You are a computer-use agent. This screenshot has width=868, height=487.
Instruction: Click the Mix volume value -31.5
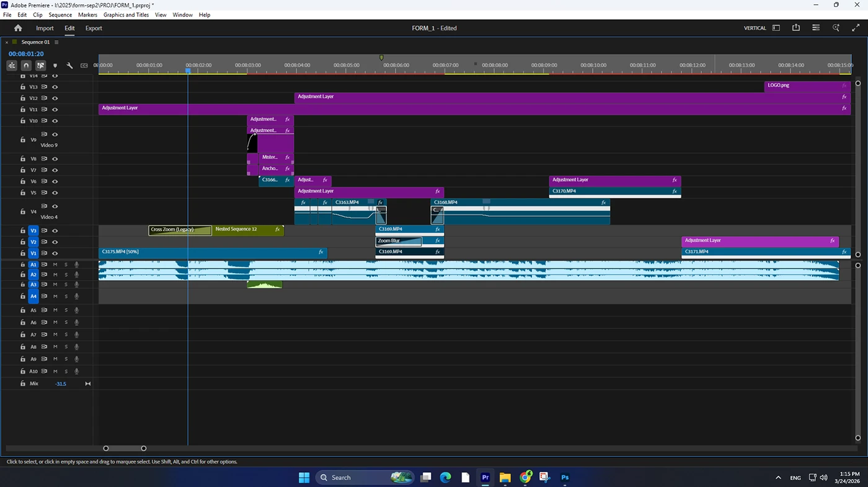pyautogui.click(x=60, y=384)
